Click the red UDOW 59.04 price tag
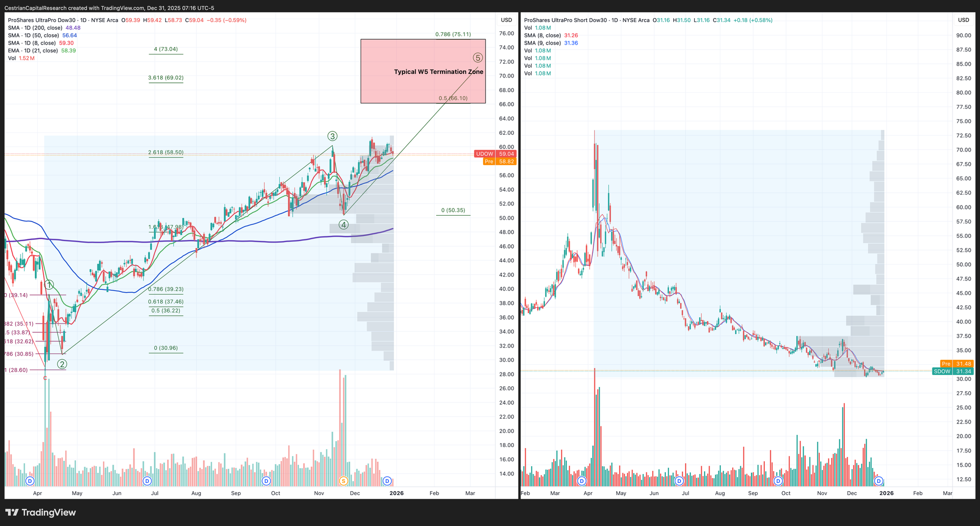 [495, 154]
